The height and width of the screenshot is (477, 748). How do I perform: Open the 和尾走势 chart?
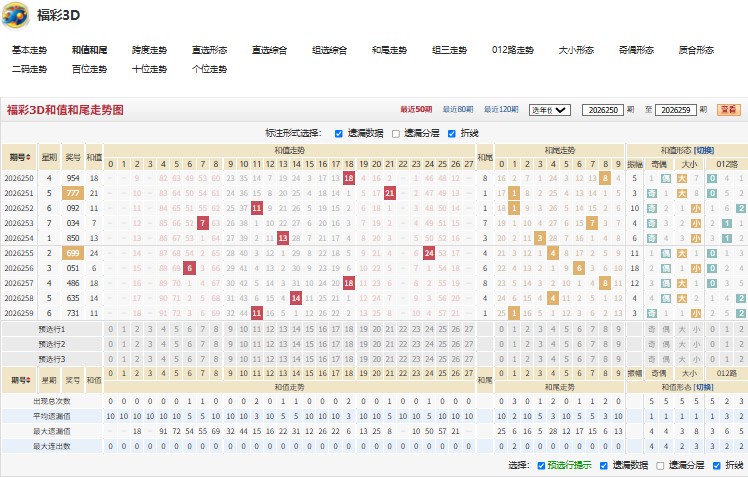[x=389, y=50]
